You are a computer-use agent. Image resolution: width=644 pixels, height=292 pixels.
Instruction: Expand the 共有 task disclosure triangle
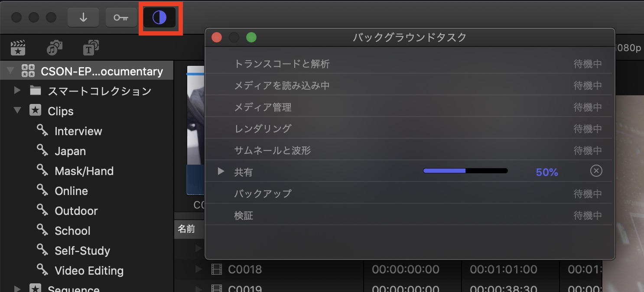[221, 172]
